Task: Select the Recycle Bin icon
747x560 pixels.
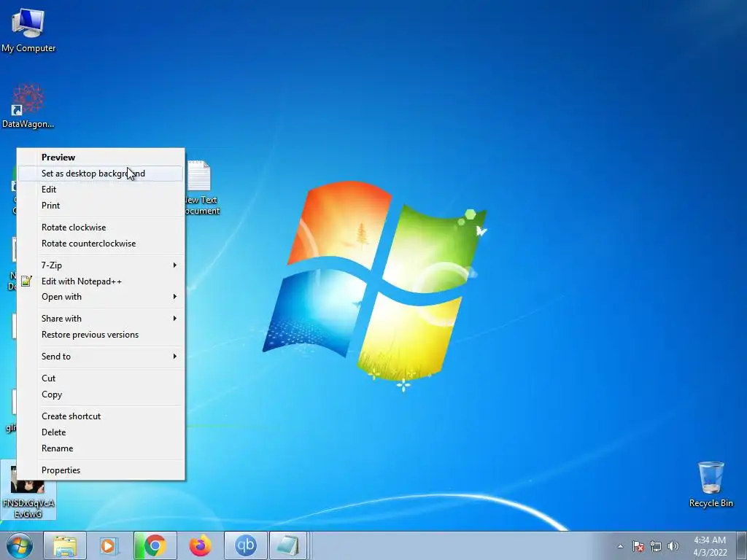Action: pos(711,484)
